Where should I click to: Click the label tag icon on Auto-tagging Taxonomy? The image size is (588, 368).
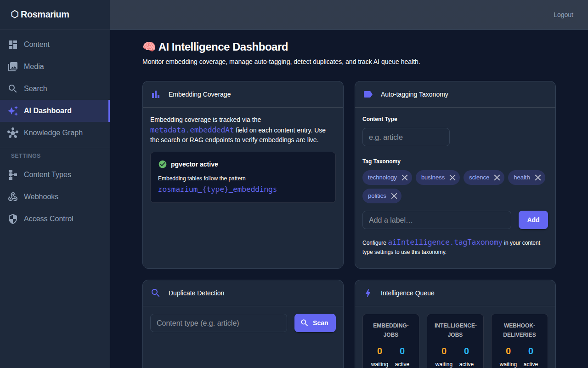(368, 94)
